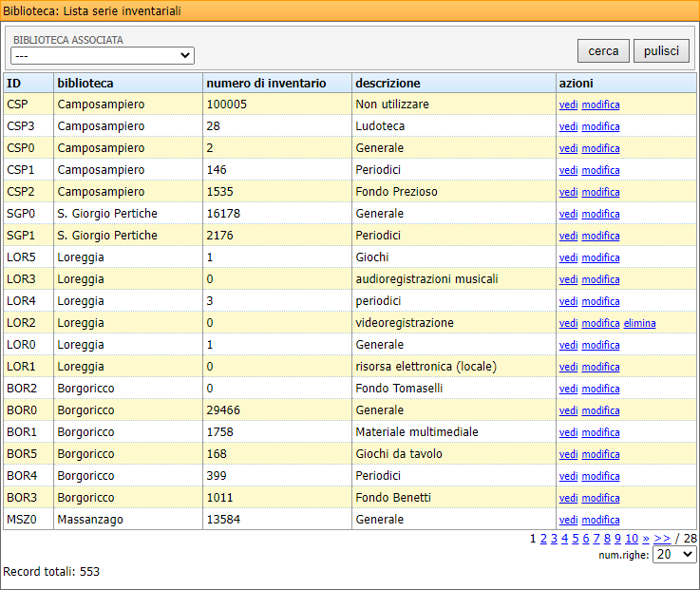Modify the CSP2 Fondo Prezioso entry
The width and height of the screenshot is (700, 590).
600,192
